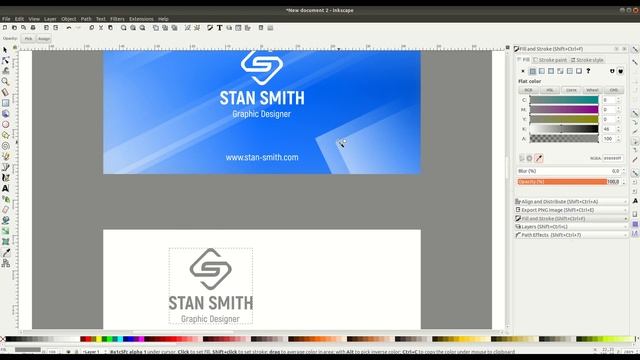Expand the Layers panel
This screenshot has width=640, height=360.
coord(571,227)
